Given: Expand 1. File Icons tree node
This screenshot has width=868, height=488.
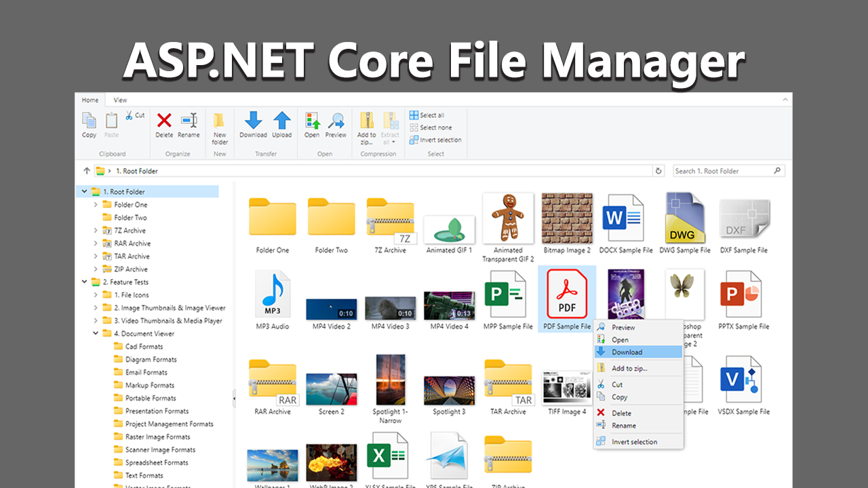Looking at the screenshot, I should point(96,295).
